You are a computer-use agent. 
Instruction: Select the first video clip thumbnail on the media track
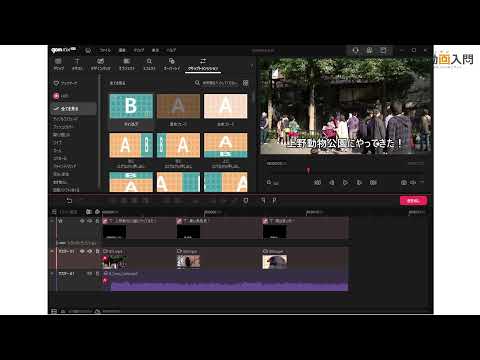[x=115, y=262]
